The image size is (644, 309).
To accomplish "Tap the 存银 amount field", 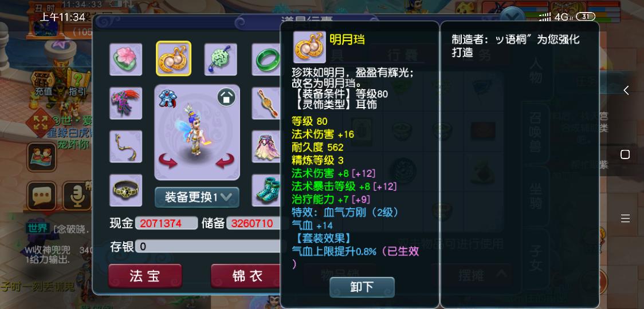I will (x=209, y=247).
